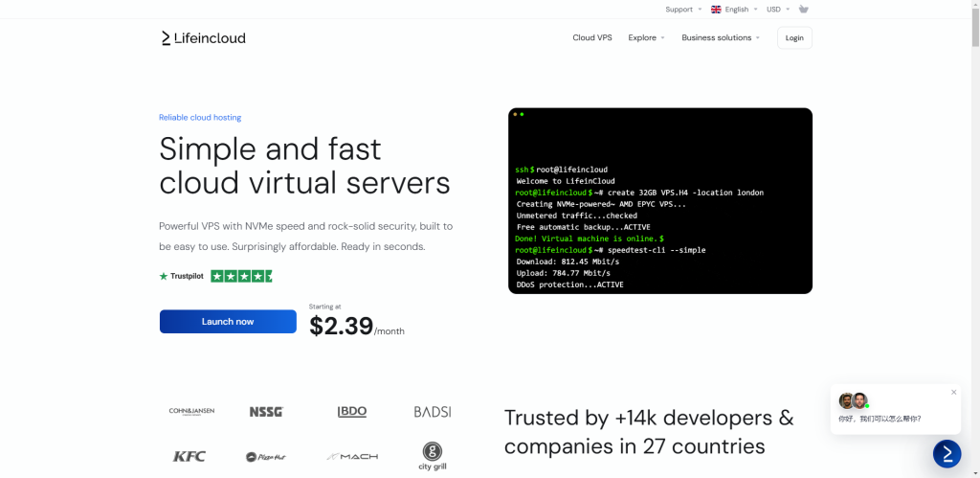Image resolution: width=980 pixels, height=478 pixels.
Task: Click the terminal demo window
Action: (x=659, y=200)
